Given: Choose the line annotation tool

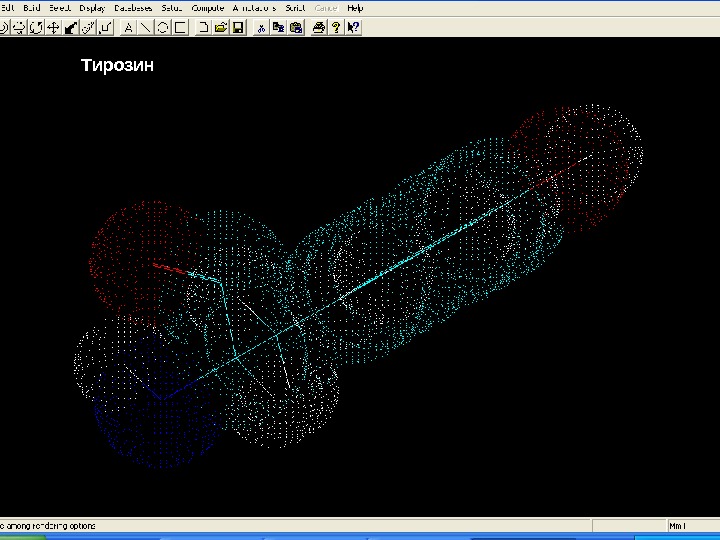Looking at the screenshot, I should [x=146, y=28].
